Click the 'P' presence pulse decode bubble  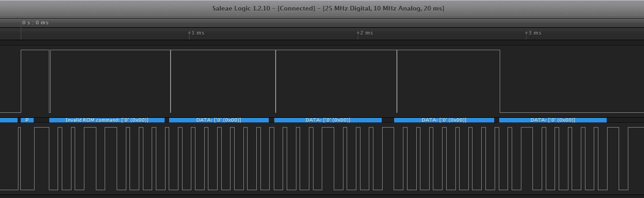coord(27,120)
